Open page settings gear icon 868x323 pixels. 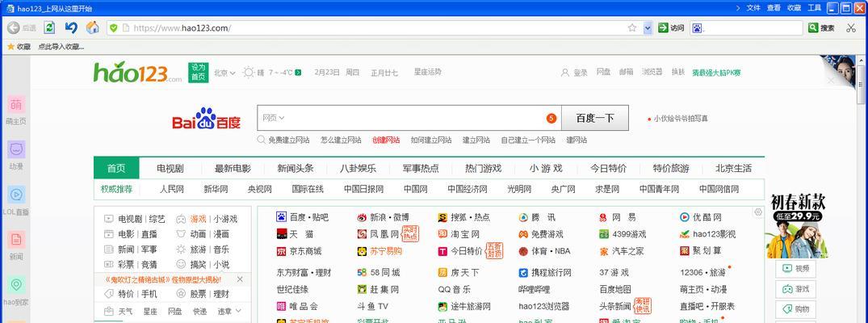click(x=758, y=212)
